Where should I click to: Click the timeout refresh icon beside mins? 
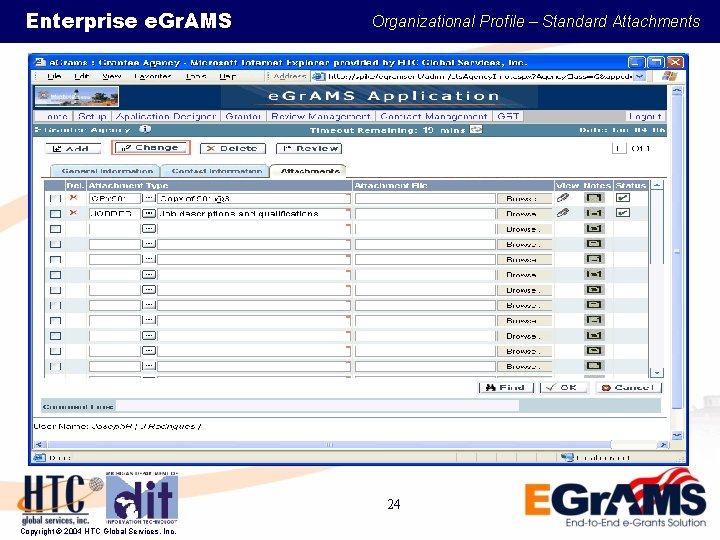tap(476, 130)
